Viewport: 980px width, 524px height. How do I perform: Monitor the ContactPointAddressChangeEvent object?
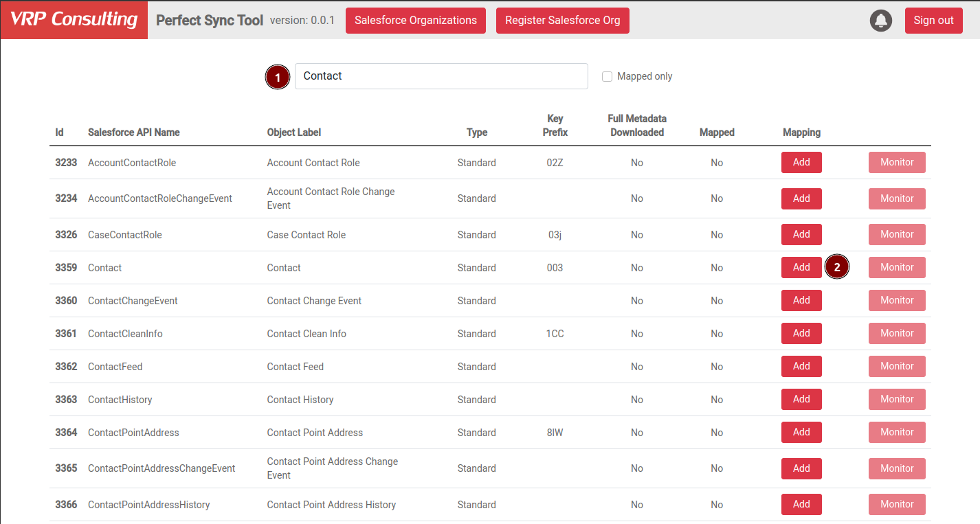click(897, 468)
